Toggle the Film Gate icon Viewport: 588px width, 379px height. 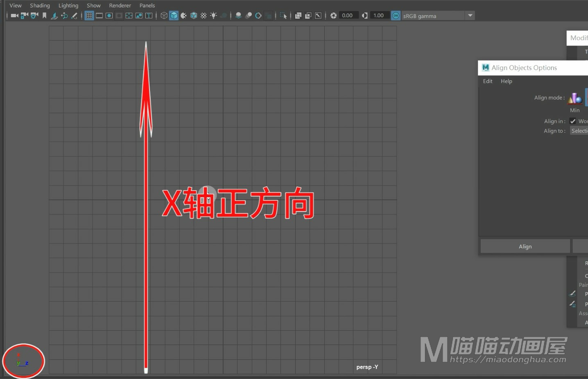click(x=99, y=16)
